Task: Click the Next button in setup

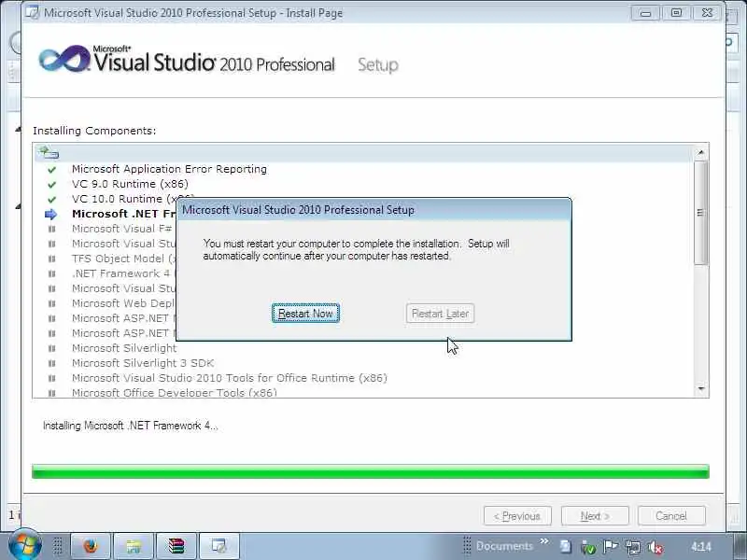Action: pyautogui.click(x=595, y=516)
